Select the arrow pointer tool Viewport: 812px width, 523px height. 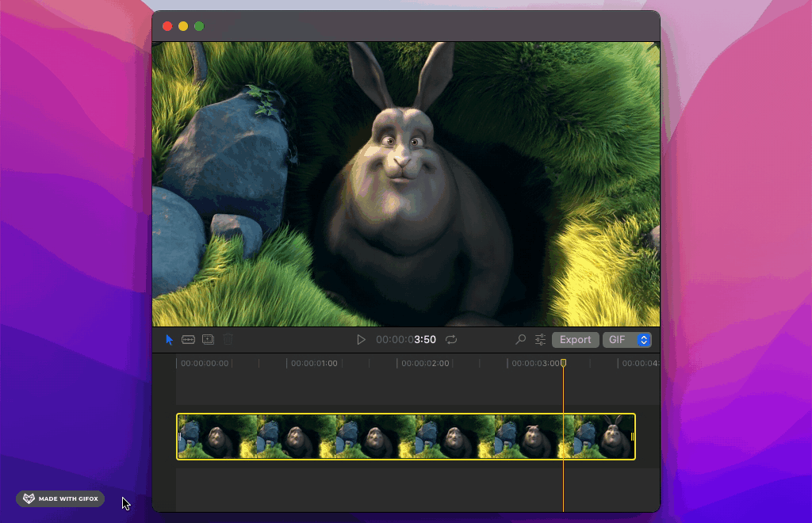click(169, 340)
